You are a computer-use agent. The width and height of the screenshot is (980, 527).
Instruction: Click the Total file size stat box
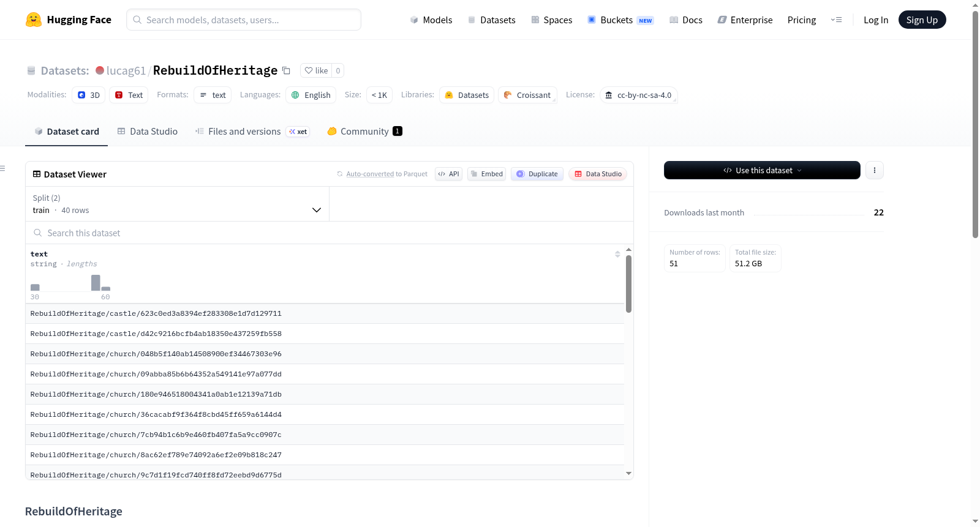(x=755, y=258)
